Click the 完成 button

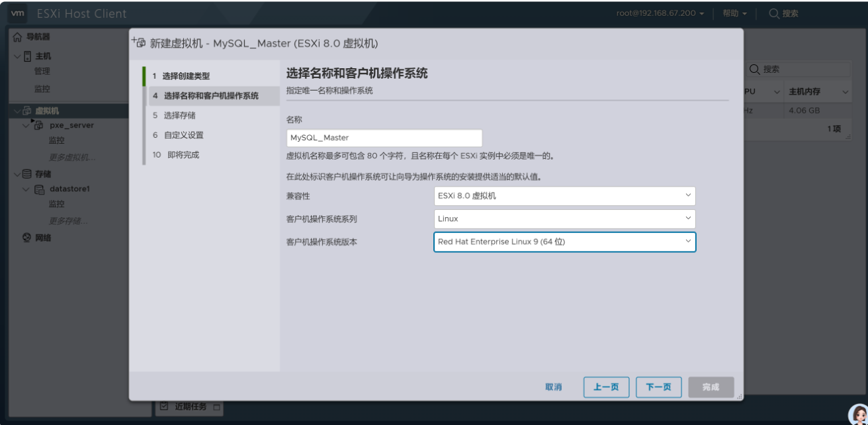pyautogui.click(x=711, y=387)
